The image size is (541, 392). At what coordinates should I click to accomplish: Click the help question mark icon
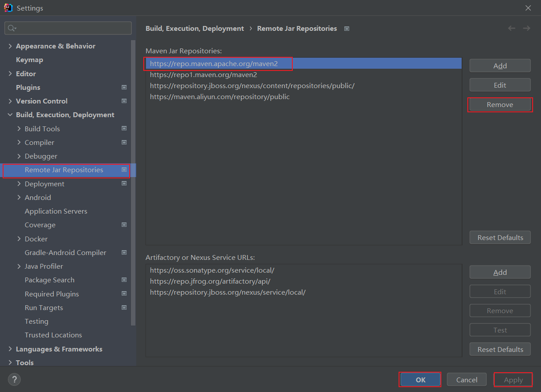[14, 379]
